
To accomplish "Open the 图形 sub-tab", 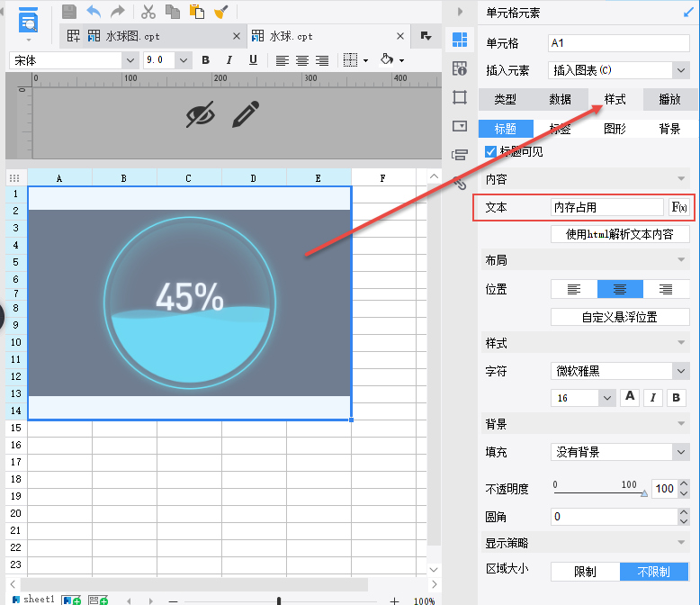I will click(615, 129).
